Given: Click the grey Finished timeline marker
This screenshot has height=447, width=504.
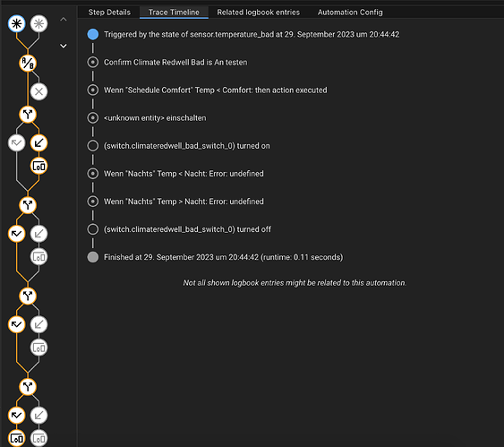Looking at the screenshot, I should click(x=93, y=257).
